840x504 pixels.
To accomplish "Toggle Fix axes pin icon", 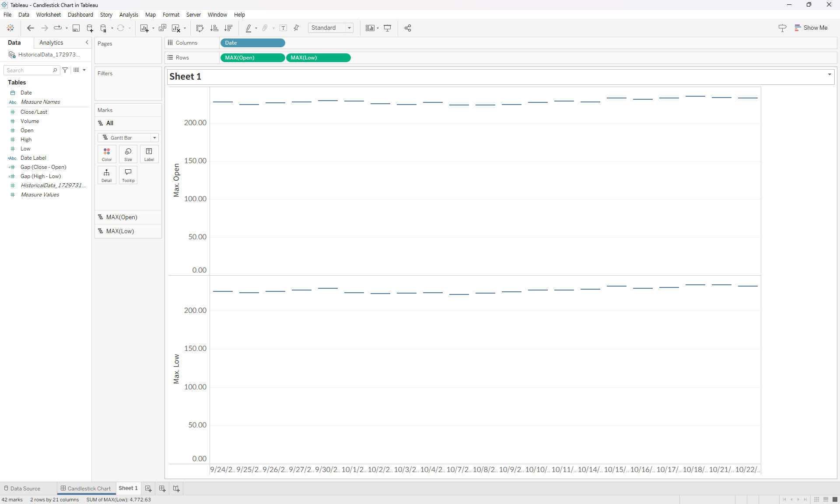I will point(296,28).
